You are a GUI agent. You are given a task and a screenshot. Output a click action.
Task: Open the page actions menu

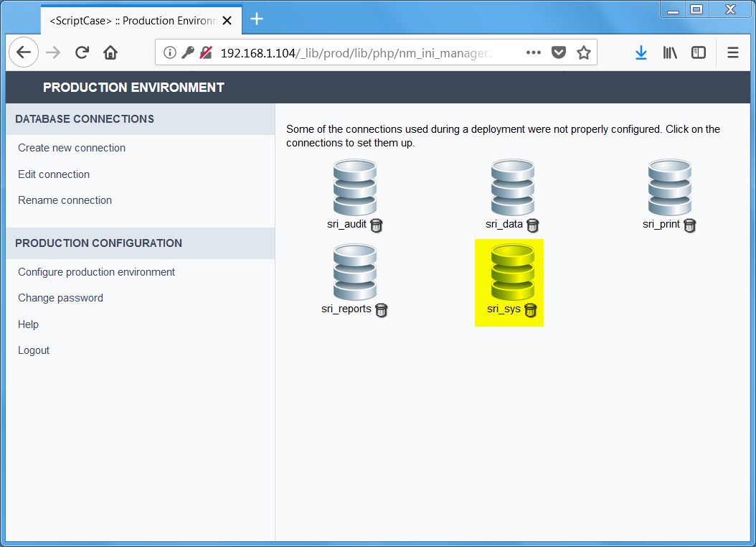tap(533, 52)
